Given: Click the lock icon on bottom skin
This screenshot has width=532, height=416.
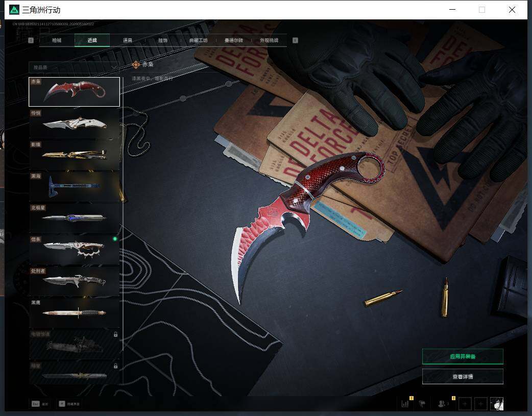Looking at the screenshot, I should 115,366.
